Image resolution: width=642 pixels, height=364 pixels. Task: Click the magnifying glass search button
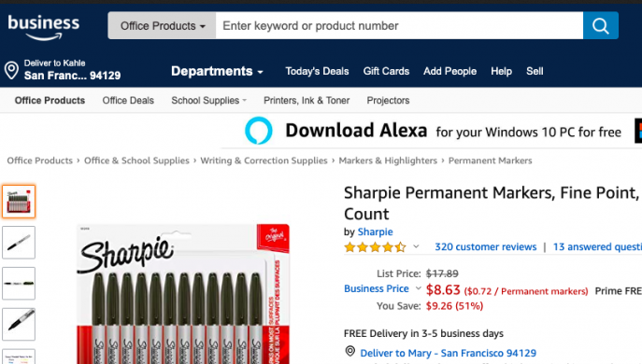601,26
